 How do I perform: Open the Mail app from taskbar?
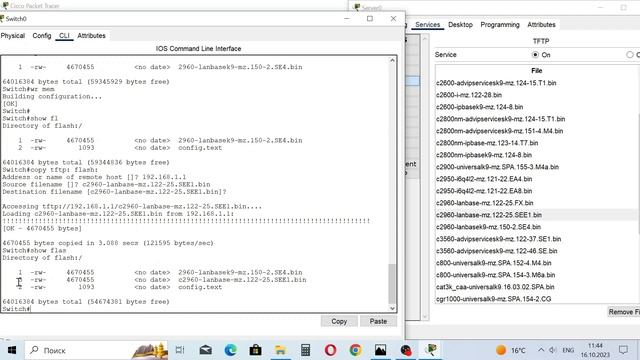[205, 350]
